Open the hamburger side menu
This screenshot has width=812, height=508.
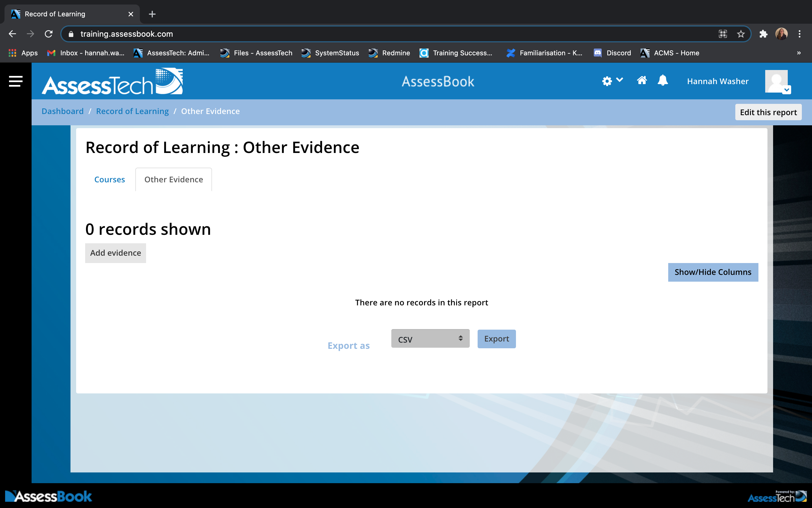pos(16,81)
